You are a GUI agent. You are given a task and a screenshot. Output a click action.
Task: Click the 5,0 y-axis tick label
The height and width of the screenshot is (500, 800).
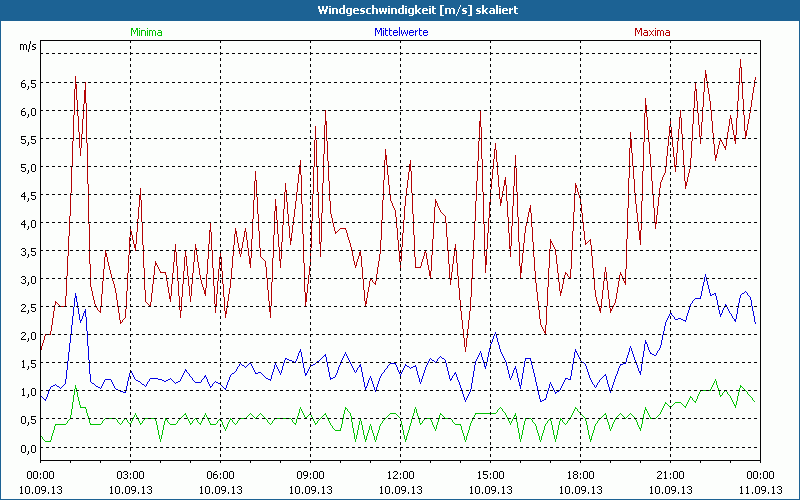click(27, 167)
